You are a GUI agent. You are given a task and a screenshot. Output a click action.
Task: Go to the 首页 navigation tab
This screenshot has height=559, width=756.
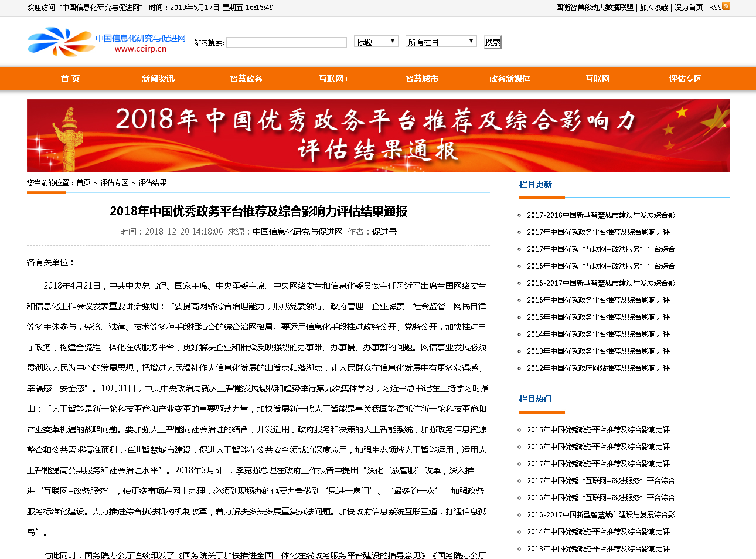[x=70, y=79]
